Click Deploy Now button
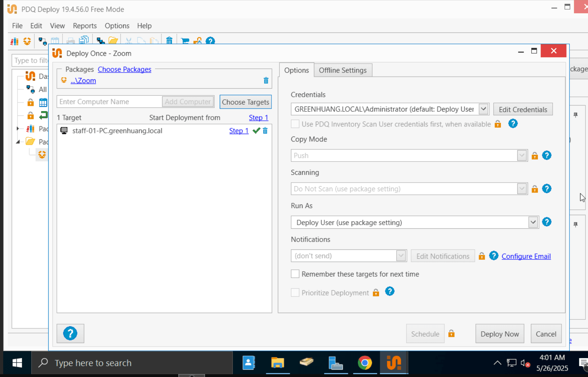 (499, 334)
